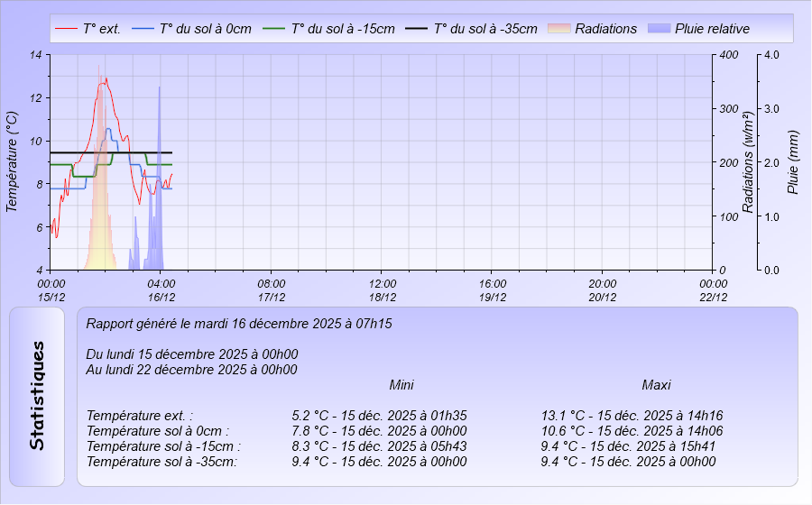Click the 'Température (°C)' axis title
812x505 pixels.
point(12,161)
